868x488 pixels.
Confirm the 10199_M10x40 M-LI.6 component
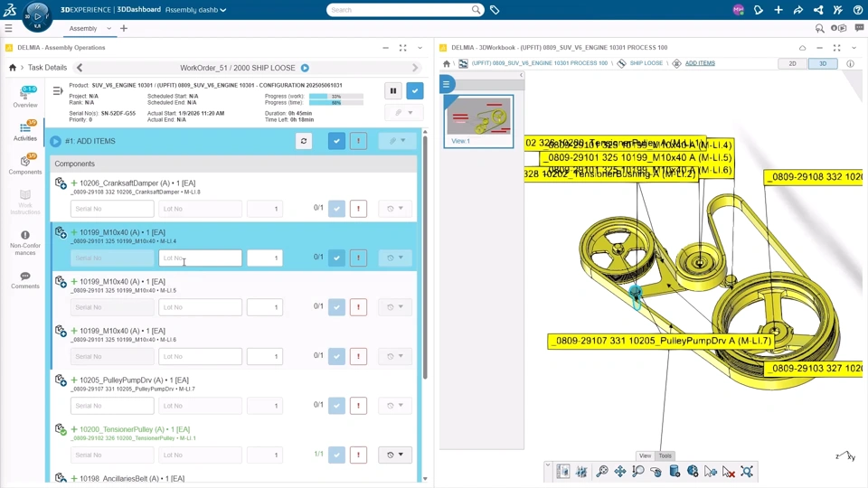[336, 356]
